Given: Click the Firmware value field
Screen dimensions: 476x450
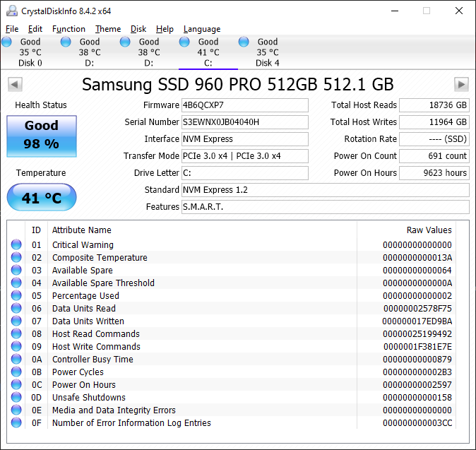Looking at the screenshot, I should (244, 105).
